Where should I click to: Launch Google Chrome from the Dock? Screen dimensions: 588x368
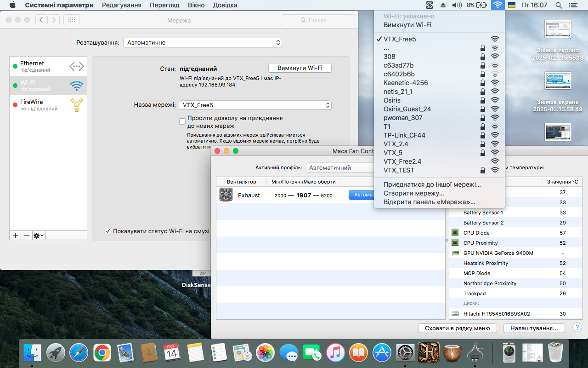pyautogui.click(x=102, y=353)
